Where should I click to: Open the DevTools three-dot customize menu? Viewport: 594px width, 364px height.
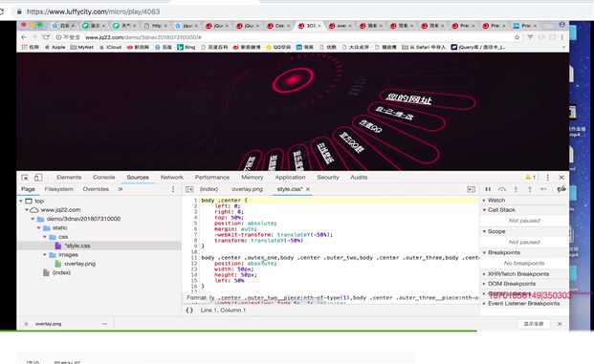click(x=547, y=177)
